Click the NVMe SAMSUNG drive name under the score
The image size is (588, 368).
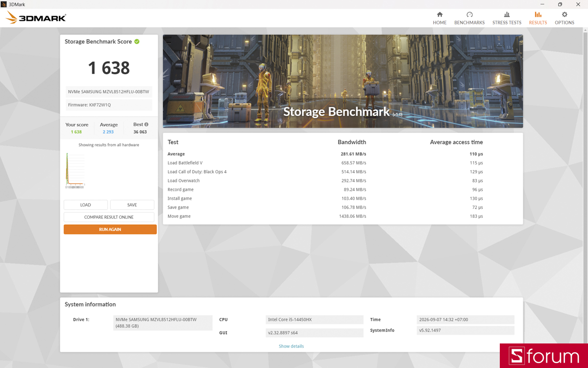pyautogui.click(x=109, y=92)
